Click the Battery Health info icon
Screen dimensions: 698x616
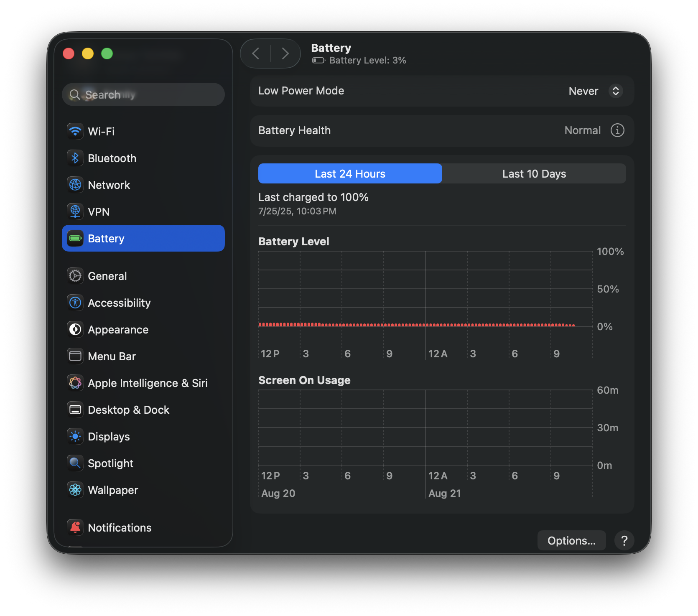[x=617, y=130]
